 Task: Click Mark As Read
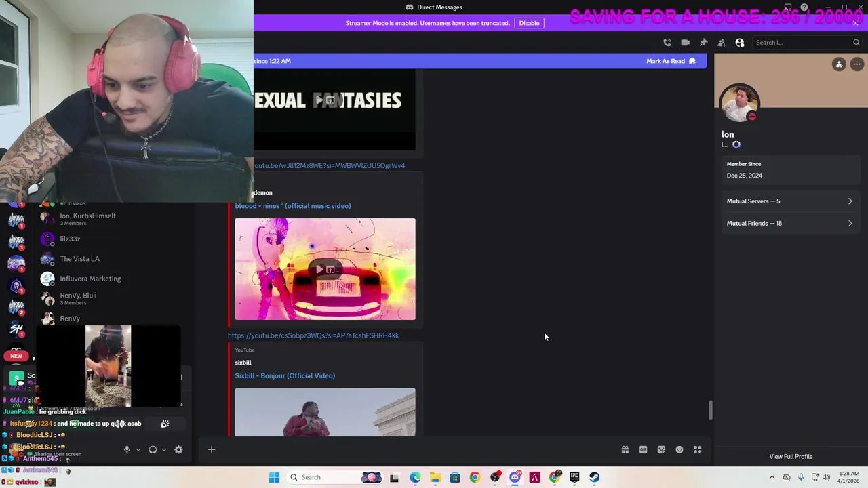671,61
